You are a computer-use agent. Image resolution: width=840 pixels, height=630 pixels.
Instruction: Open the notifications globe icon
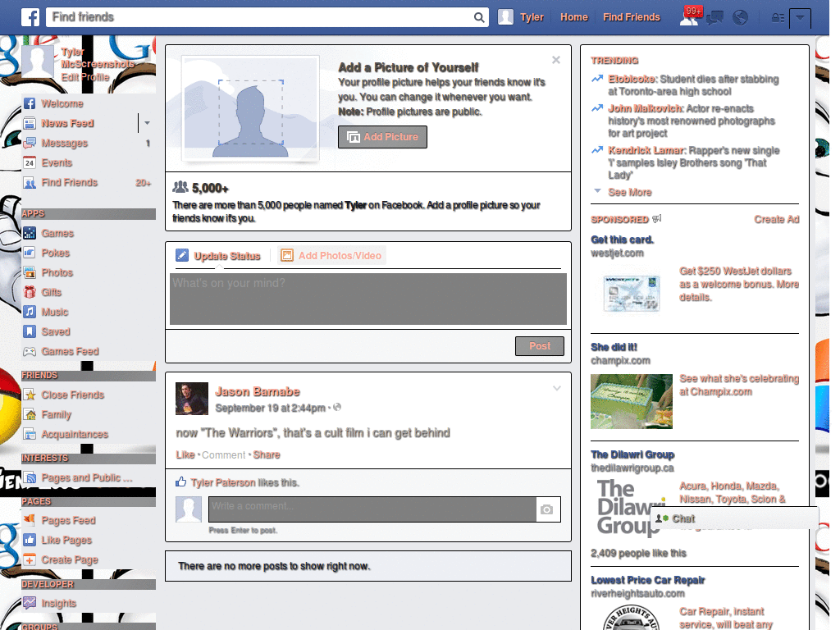pos(740,16)
